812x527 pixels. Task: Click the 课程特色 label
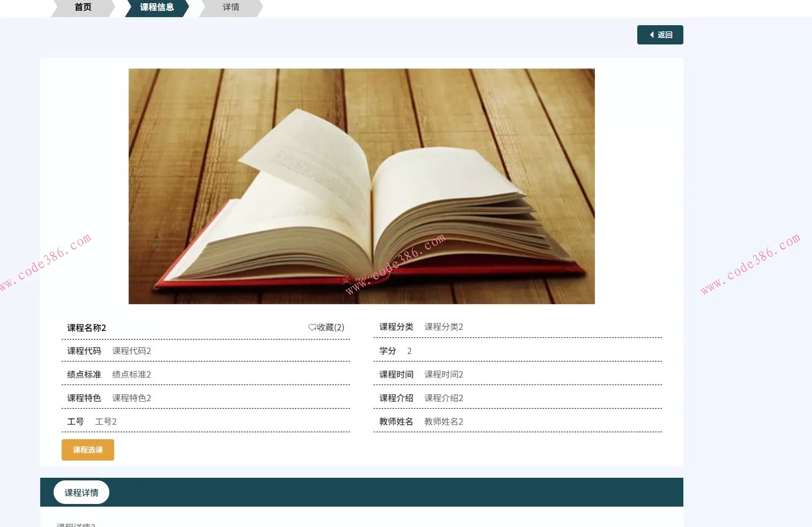pos(84,398)
